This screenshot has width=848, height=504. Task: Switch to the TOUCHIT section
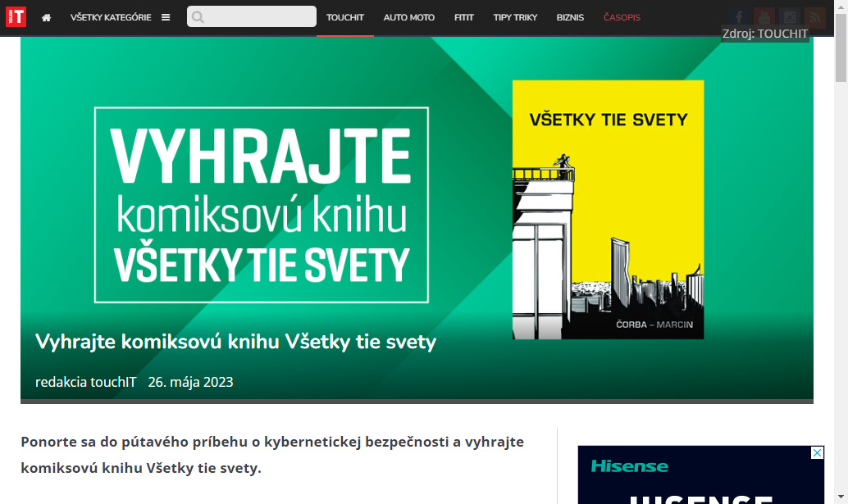[345, 18]
